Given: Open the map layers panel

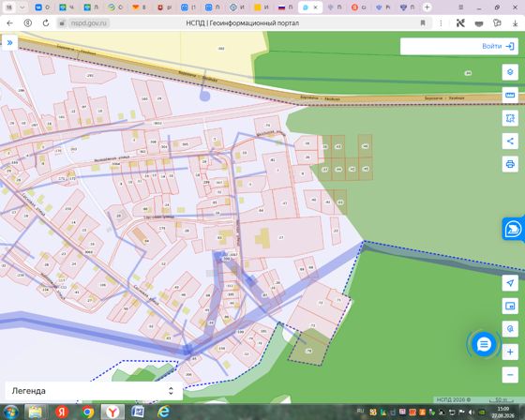Looking at the screenshot, I should pos(510,72).
